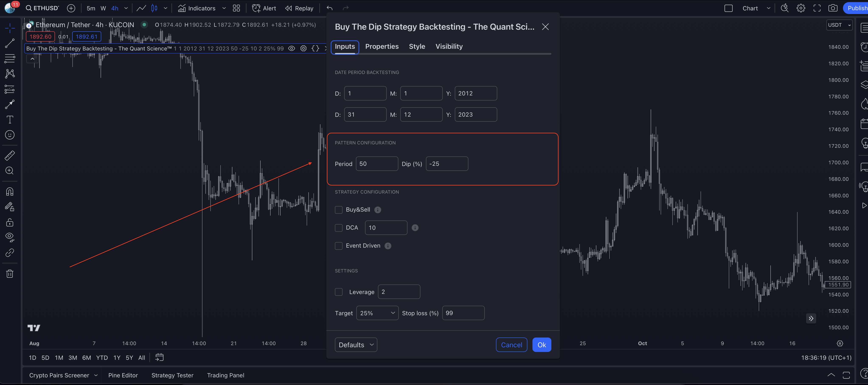The image size is (868, 385).
Task: Open the Indicators menu
Action: coord(197,8)
